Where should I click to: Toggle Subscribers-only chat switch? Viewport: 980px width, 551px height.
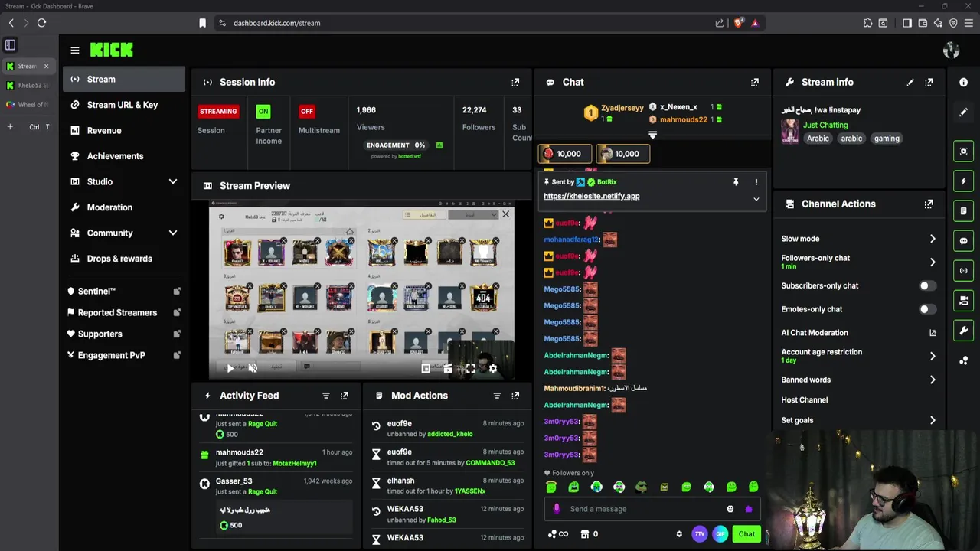(x=927, y=285)
